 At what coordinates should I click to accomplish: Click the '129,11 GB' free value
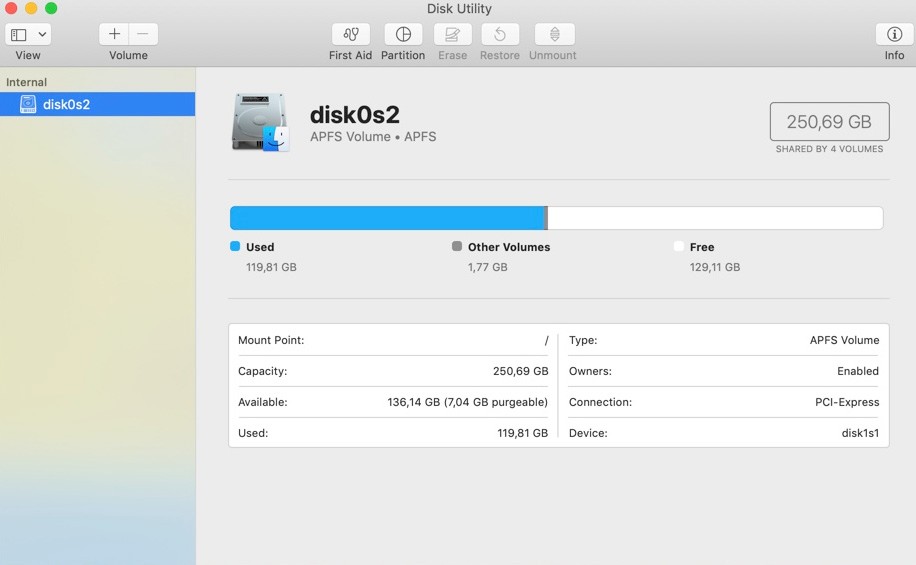(714, 267)
